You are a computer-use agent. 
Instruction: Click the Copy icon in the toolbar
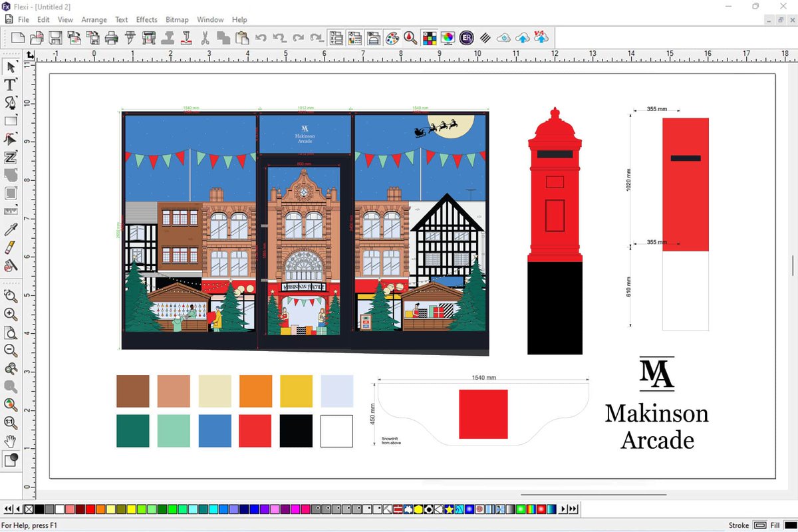223,38
